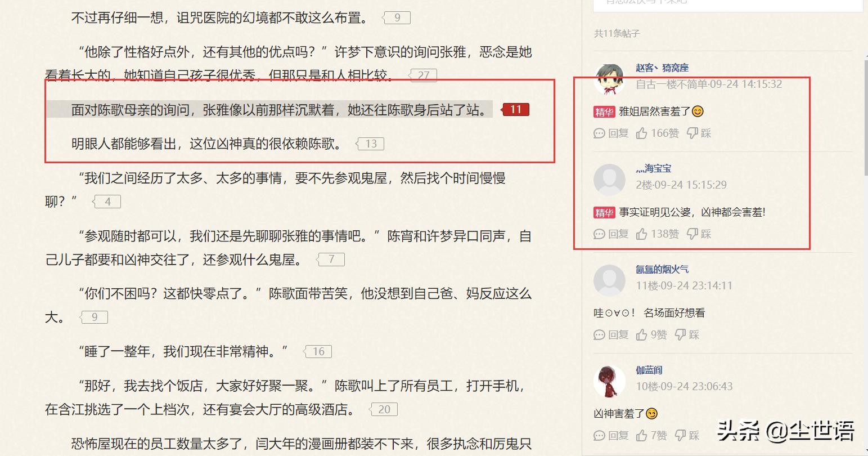Screen dimensions: 868x456
Task: Open user profile 伽蓝阎
Action: point(649,370)
